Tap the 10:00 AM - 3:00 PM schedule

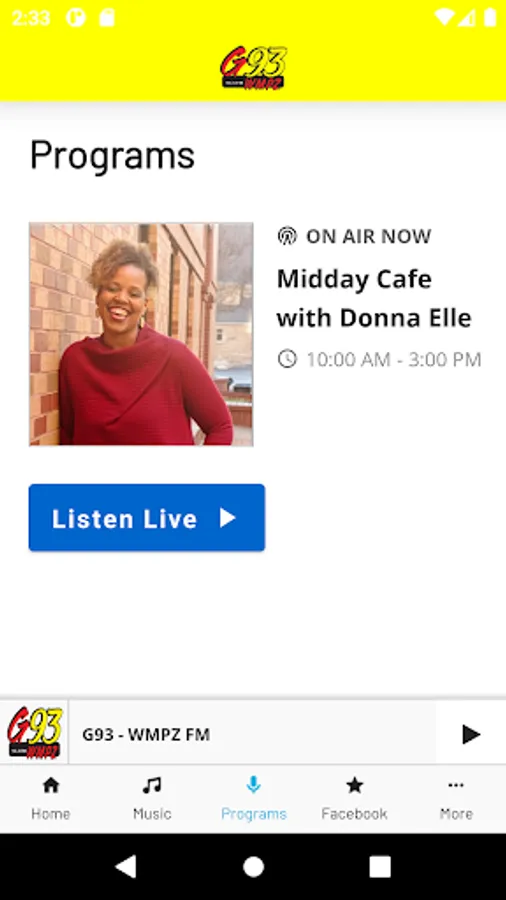[x=394, y=360]
